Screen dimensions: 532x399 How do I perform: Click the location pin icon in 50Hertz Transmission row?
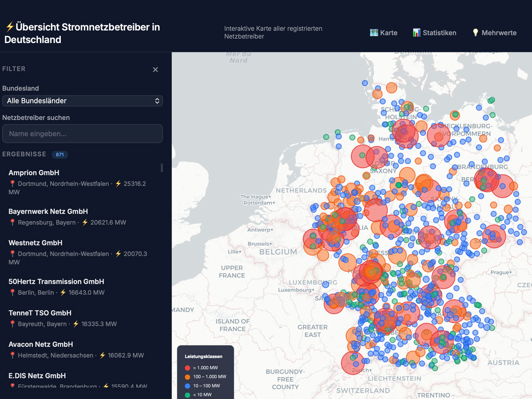tap(12, 293)
